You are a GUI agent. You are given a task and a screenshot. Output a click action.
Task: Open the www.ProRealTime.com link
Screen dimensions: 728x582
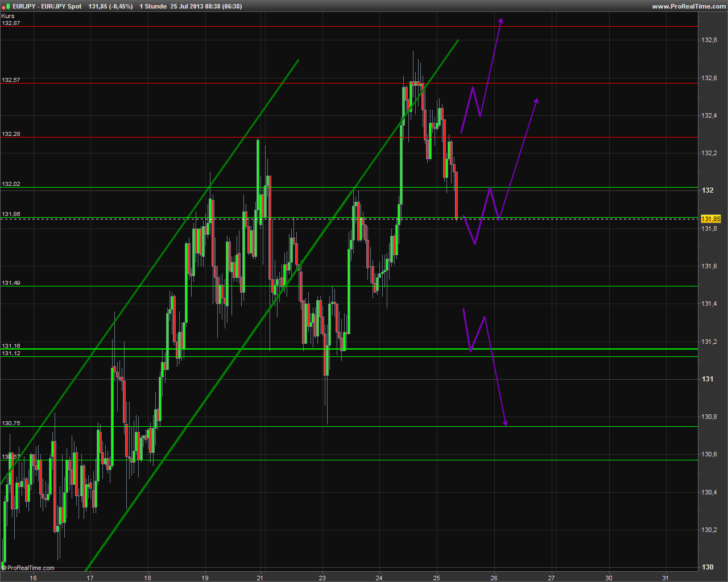point(689,6)
